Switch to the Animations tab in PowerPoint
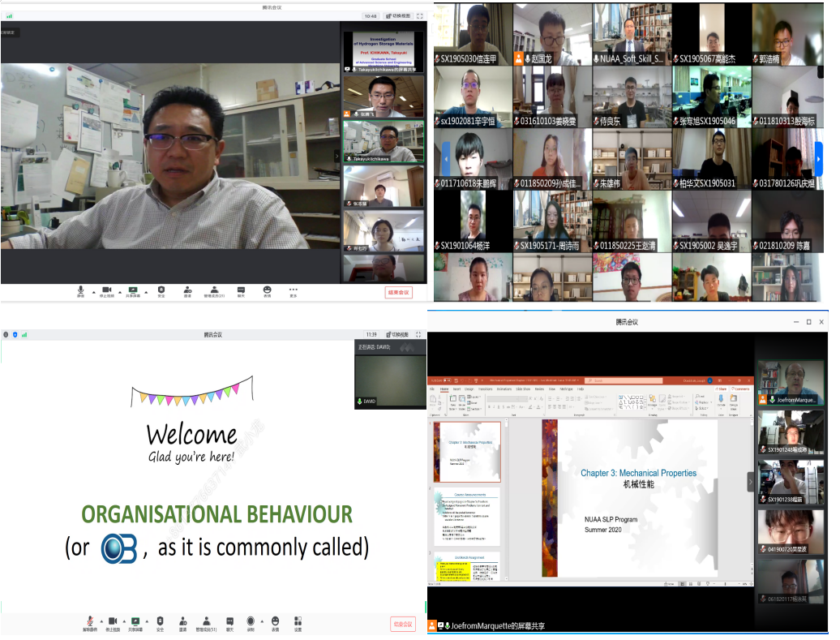The image size is (840, 640). [504, 389]
